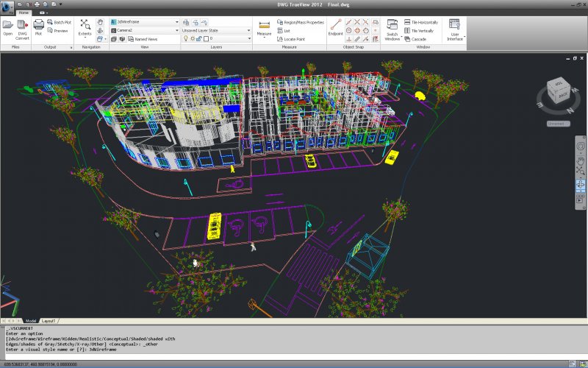Open the Unsaved Layer State dropdown
The width and height of the screenshot is (588, 368).
pos(216,30)
